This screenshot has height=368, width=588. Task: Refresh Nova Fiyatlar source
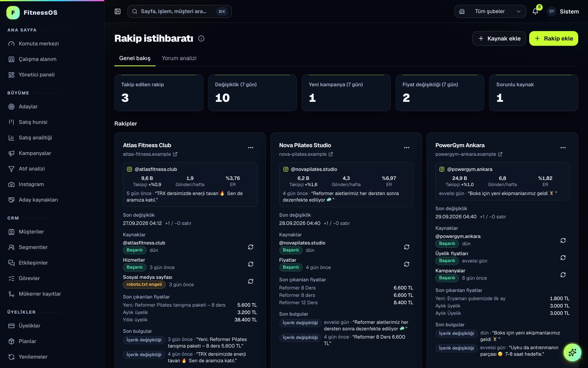pos(406,264)
